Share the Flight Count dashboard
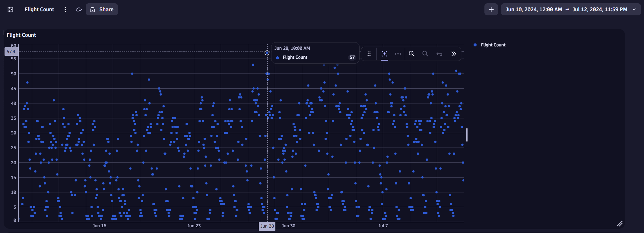Viewport: 644px width, 233px height. (x=102, y=9)
